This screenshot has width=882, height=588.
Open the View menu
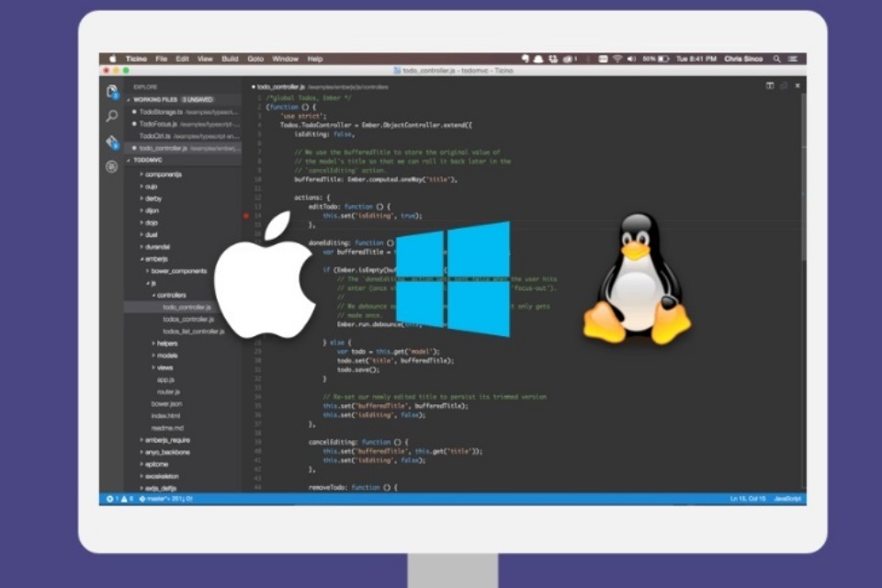coord(205,59)
